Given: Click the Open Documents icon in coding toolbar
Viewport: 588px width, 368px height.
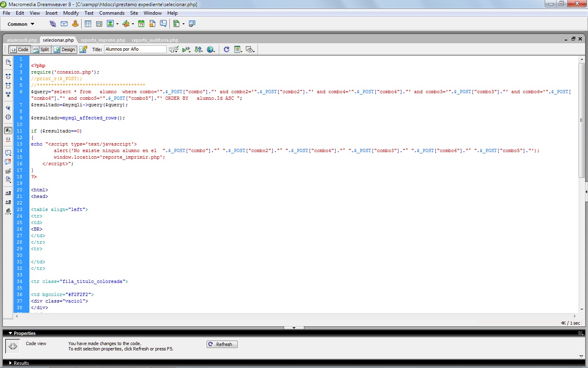Looking at the screenshot, I should point(8,63).
